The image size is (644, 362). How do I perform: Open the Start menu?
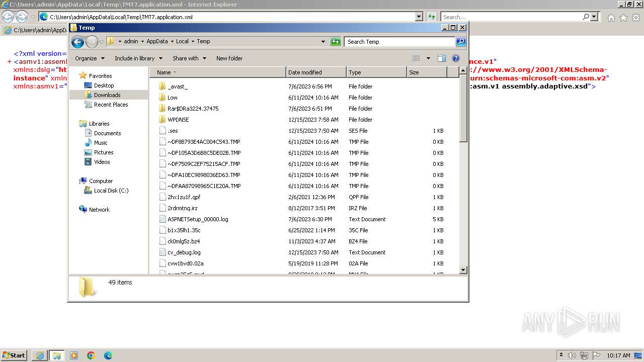point(14,355)
